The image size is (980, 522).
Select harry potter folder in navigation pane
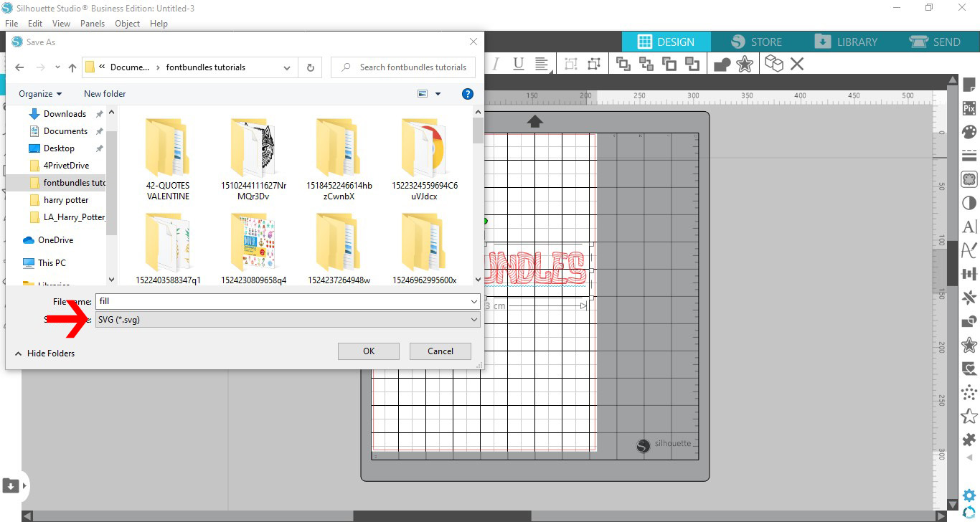click(66, 200)
